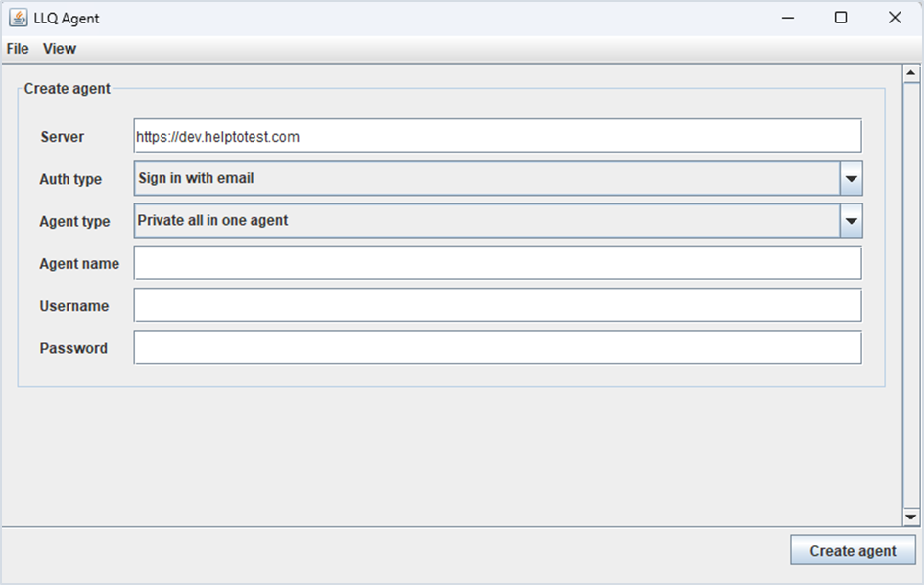
Task: Open the View menu
Action: tap(60, 49)
